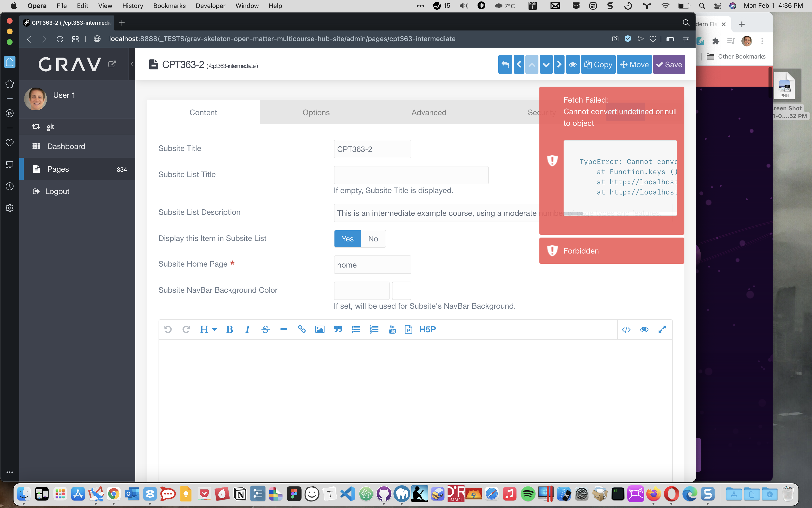The height and width of the screenshot is (508, 812).
Task: Open the git sync item in sidebar
Action: tap(77, 127)
